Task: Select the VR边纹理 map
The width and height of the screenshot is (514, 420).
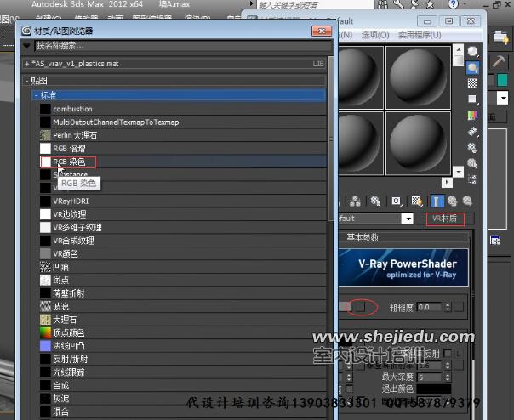Action: 183,214
